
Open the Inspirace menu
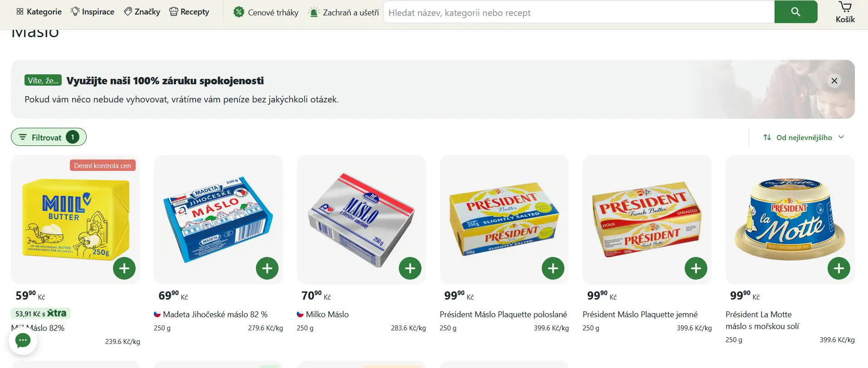click(x=93, y=12)
